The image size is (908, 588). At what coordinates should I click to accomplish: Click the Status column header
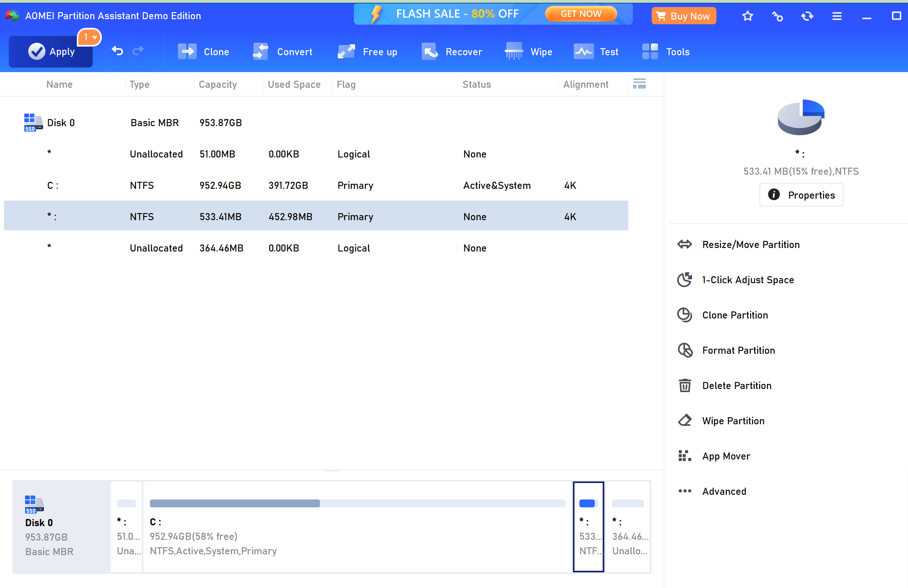pos(477,84)
